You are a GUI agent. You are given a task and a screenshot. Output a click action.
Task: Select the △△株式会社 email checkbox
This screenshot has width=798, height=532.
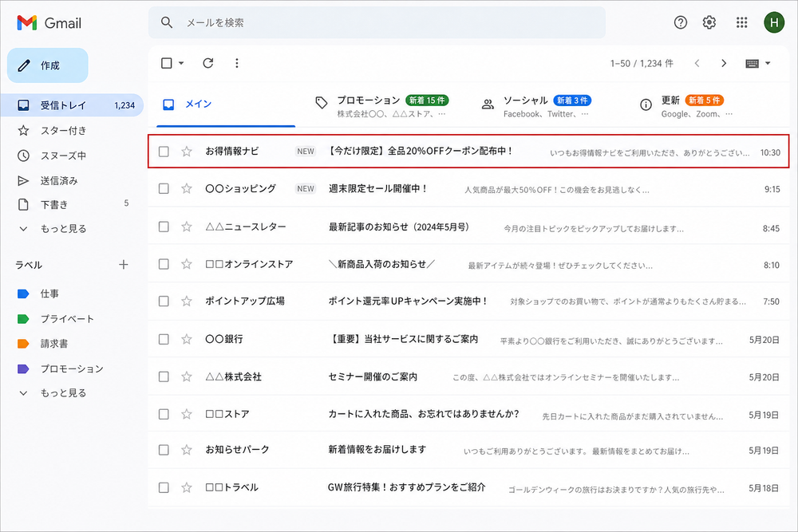tap(164, 376)
